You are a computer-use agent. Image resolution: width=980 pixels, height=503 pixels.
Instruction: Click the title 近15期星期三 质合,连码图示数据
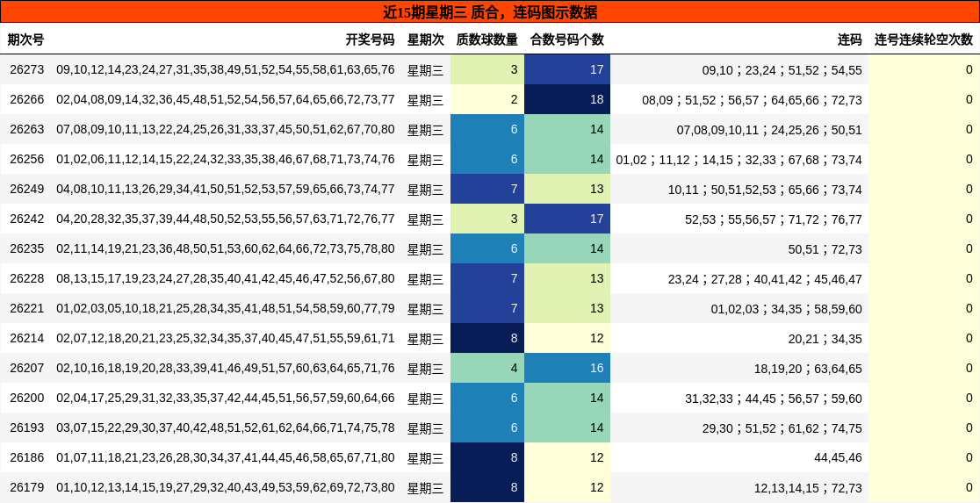click(x=490, y=12)
